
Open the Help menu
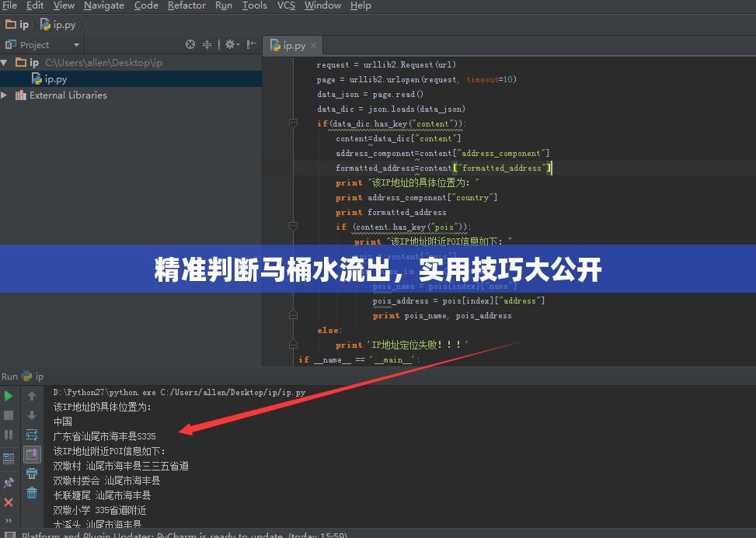coord(361,5)
